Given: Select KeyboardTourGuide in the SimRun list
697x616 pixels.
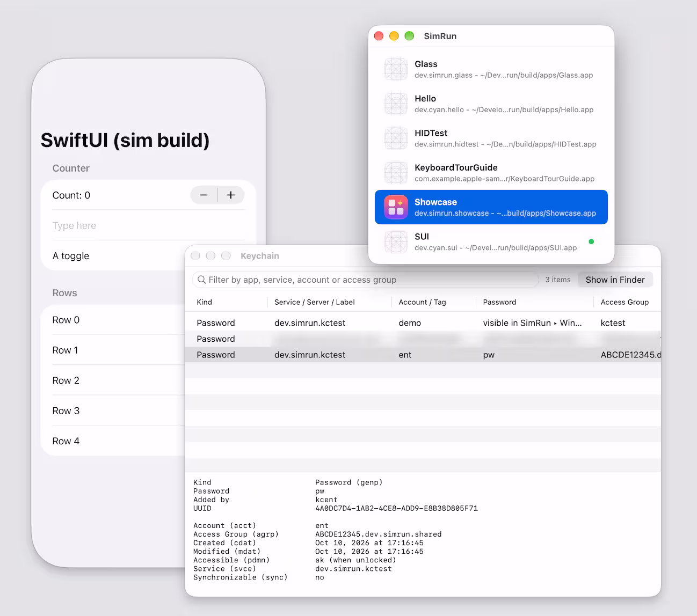Looking at the screenshot, I should pyautogui.click(x=491, y=173).
